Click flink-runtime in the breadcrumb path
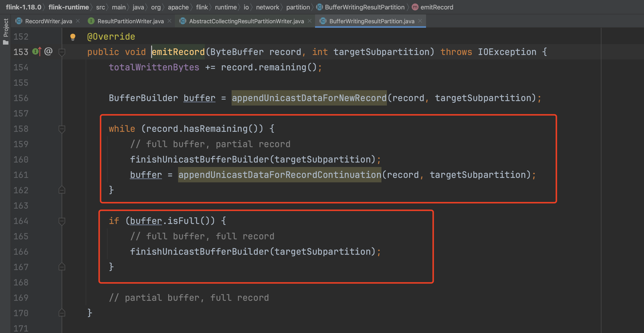This screenshot has height=333, width=644. click(x=69, y=7)
